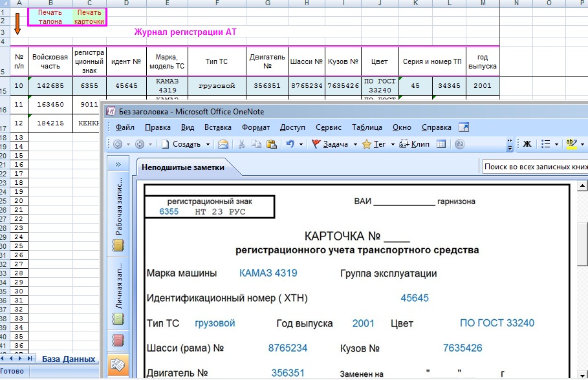This screenshot has width=588, height=380.
Task: Click the Paste icon in OneNote toolbar
Action: (273, 143)
